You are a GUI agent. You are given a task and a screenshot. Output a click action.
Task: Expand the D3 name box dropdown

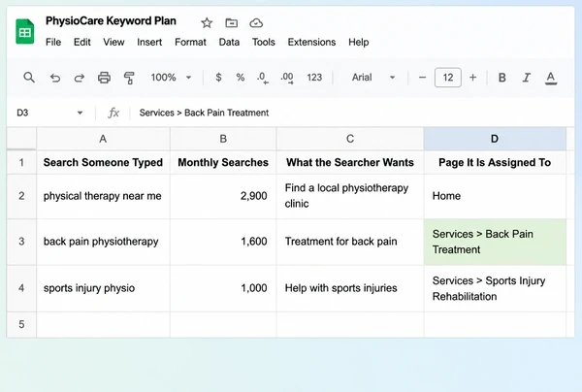pos(80,113)
